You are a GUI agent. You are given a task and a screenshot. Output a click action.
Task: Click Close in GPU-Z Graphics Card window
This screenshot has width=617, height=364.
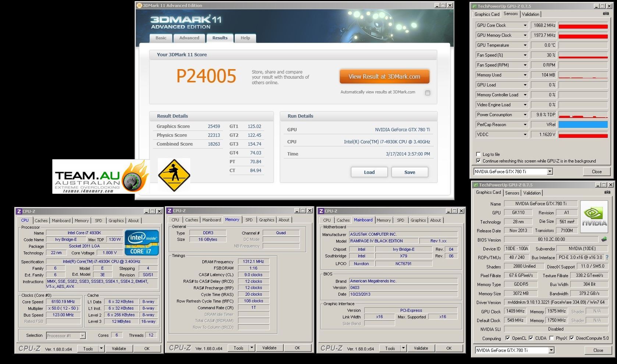tap(598, 350)
